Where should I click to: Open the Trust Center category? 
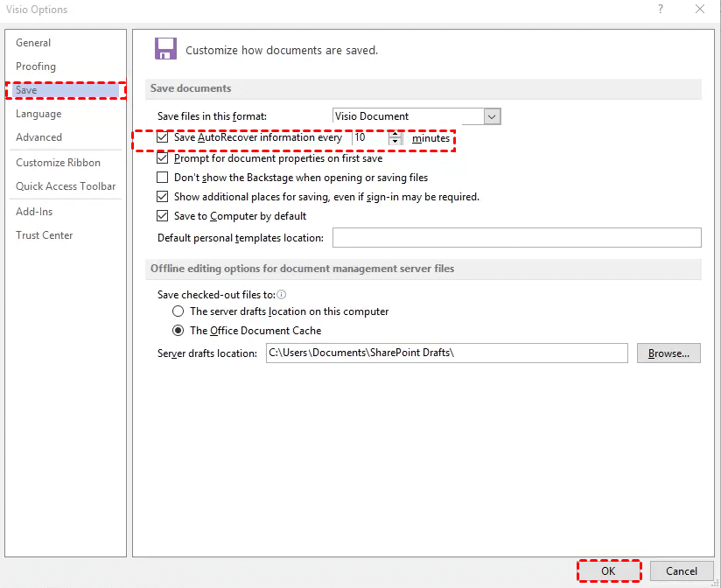44,234
